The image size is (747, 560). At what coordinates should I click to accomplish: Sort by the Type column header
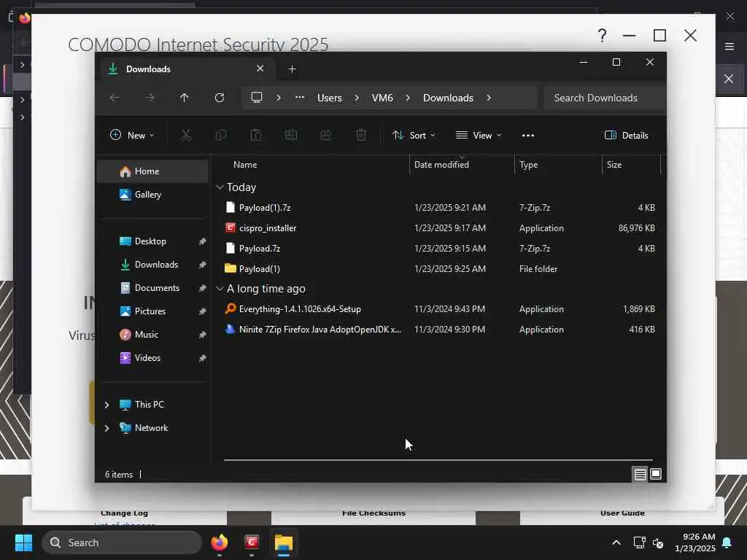point(528,164)
